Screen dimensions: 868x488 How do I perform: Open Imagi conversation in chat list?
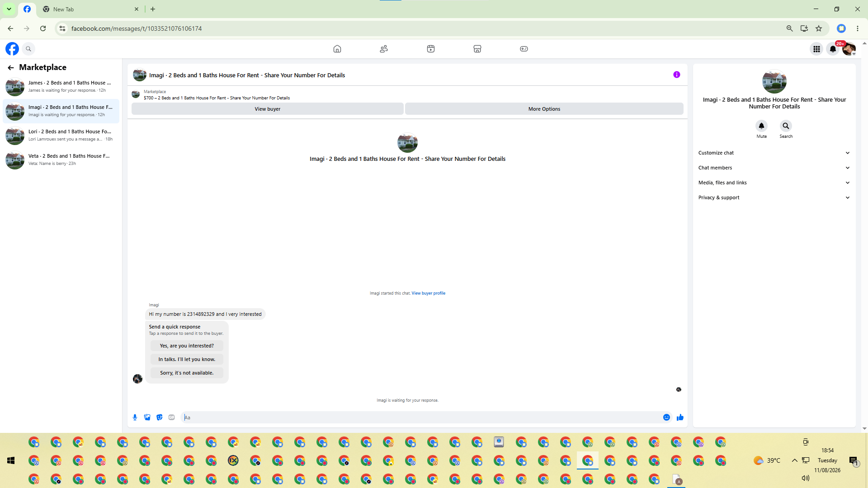pos(61,111)
